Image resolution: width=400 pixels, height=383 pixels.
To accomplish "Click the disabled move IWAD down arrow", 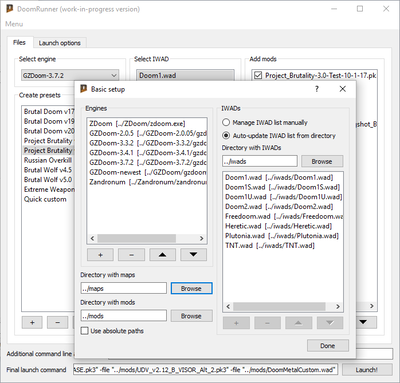I will tap(330, 323).
